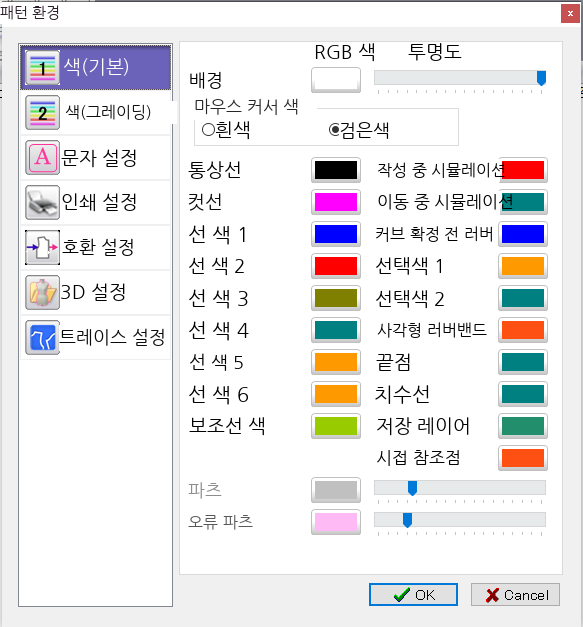Open the 트레이스 설정 blue icon

point(42,337)
